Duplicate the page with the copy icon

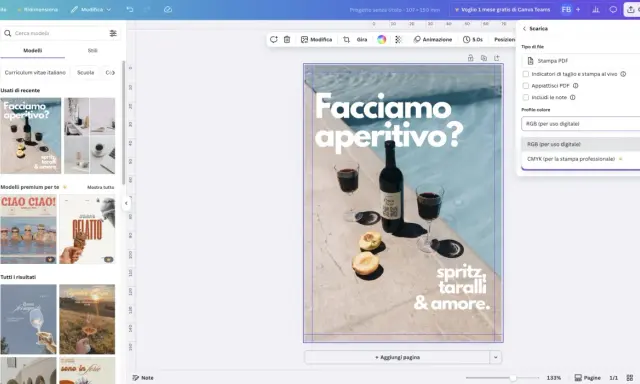pos(484,58)
